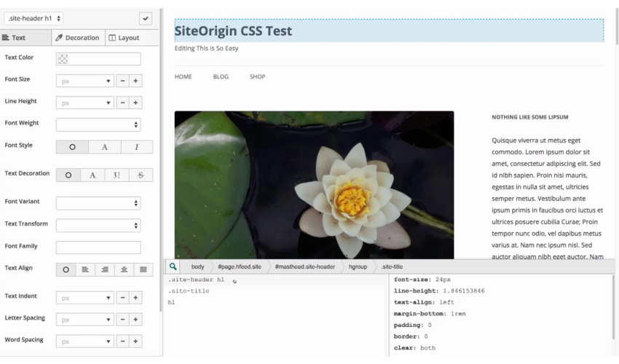Select the hgroup breadcrumb
Screen dimensions: 619x364
pyautogui.click(x=358, y=266)
